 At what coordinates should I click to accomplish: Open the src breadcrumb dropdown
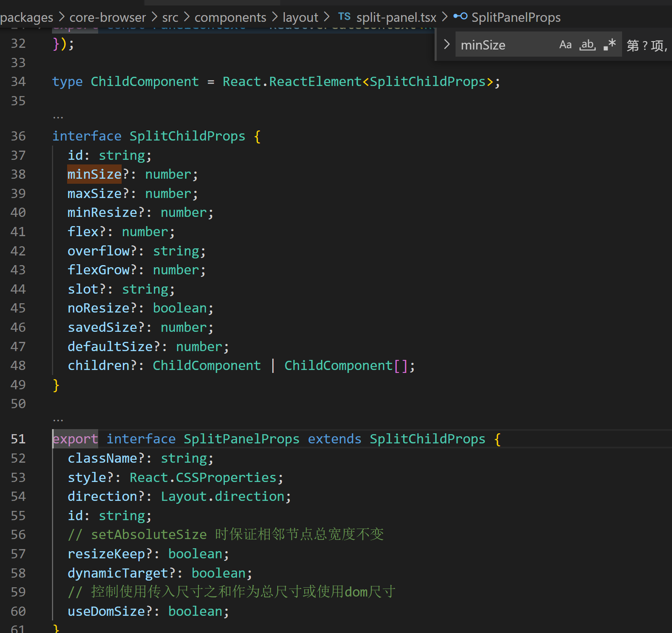170,17
